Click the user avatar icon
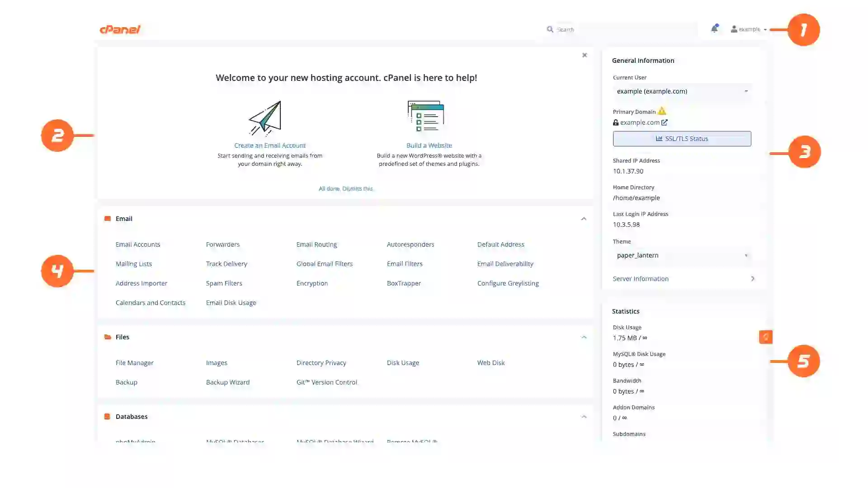The height and width of the screenshot is (488, 868). (x=734, y=29)
